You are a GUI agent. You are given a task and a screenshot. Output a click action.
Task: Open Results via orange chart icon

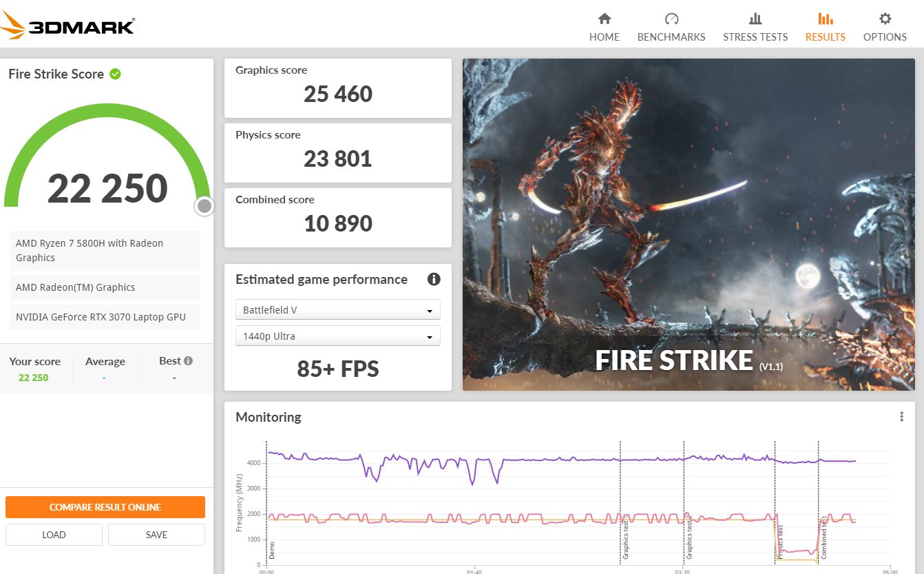825,19
